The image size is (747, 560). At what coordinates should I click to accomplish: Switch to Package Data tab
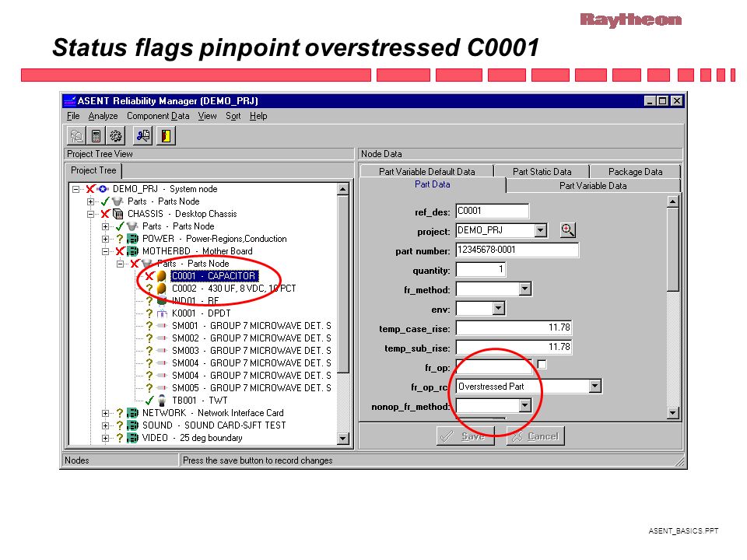[x=635, y=171]
